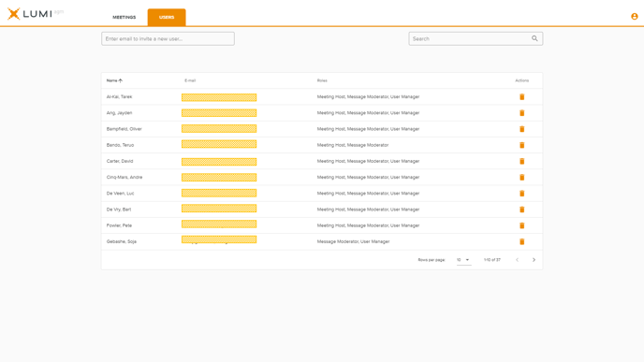Click the Actions column header
644x362 pixels.
tap(522, 80)
